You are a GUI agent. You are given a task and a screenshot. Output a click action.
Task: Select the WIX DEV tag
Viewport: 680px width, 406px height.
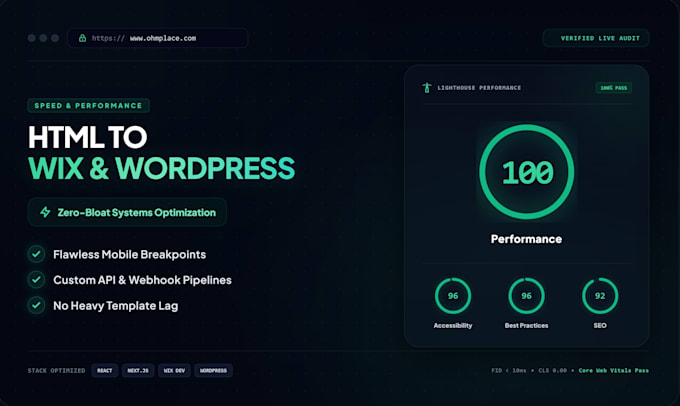174,370
